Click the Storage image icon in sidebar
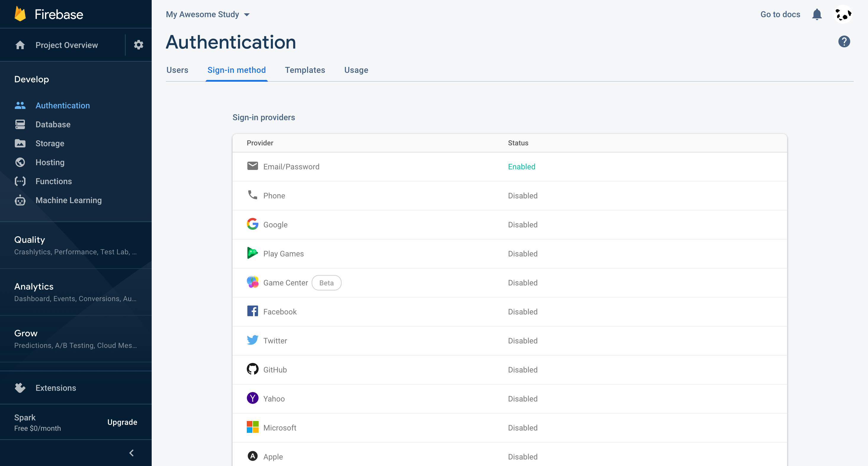868x466 pixels. click(x=20, y=143)
